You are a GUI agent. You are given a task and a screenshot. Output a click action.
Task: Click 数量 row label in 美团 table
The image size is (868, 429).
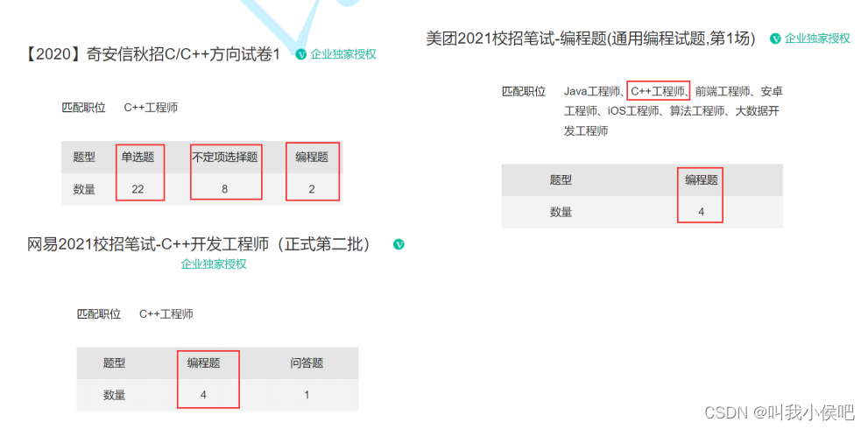click(x=561, y=212)
